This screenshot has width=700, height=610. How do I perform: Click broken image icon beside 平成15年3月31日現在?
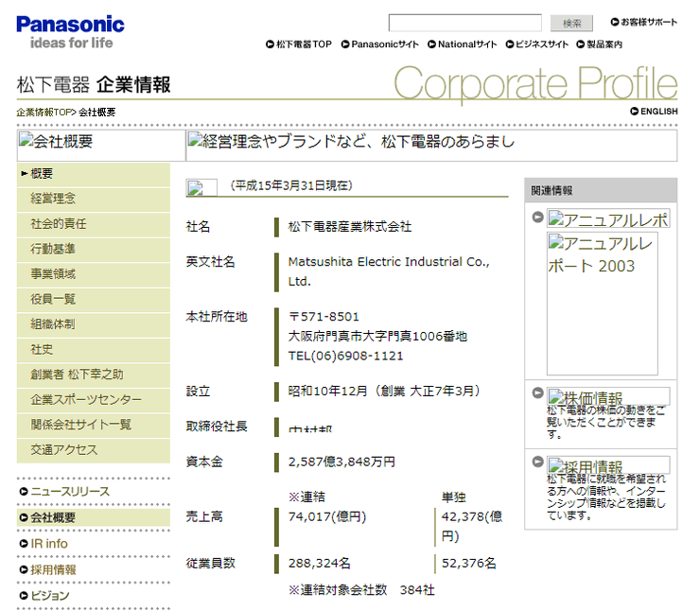[x=201, y=187]
